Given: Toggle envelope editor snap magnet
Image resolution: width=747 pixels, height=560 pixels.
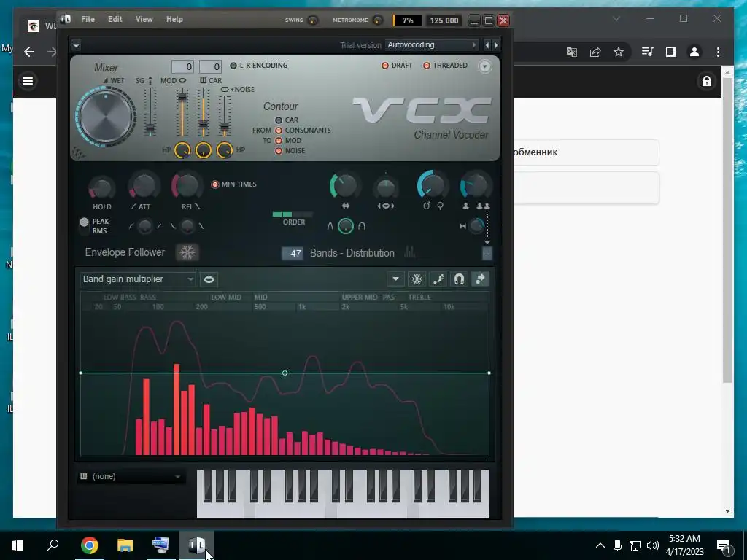Looking at the screenshot, I should click(459, 279).
